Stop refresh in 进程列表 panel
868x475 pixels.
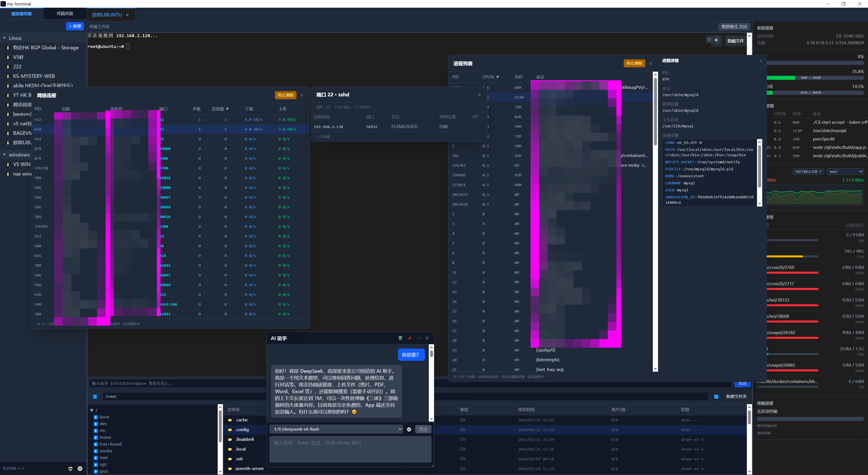pyautogui.click(x=634, y=63)
